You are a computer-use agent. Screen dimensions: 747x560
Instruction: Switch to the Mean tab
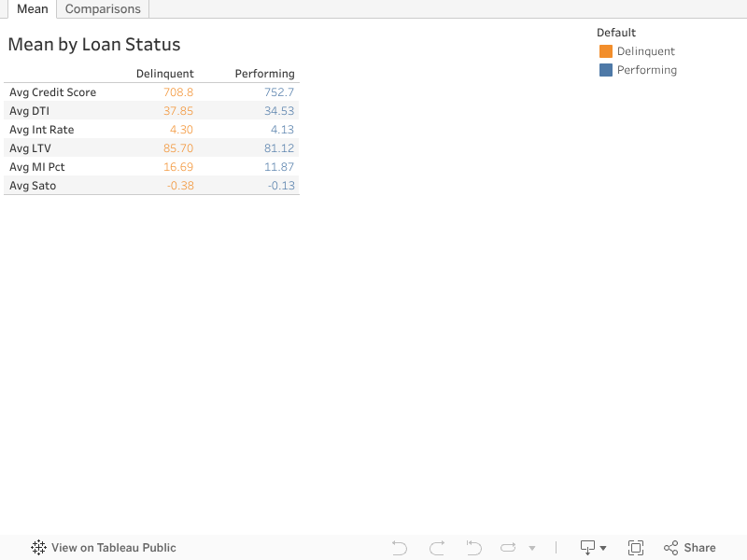(x=33, y=9)
